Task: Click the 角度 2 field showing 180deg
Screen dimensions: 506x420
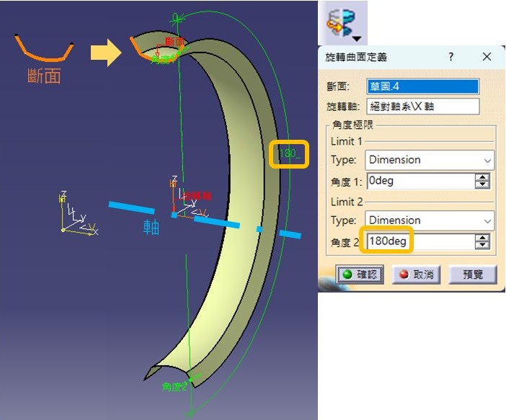Action: coord(420,241)
